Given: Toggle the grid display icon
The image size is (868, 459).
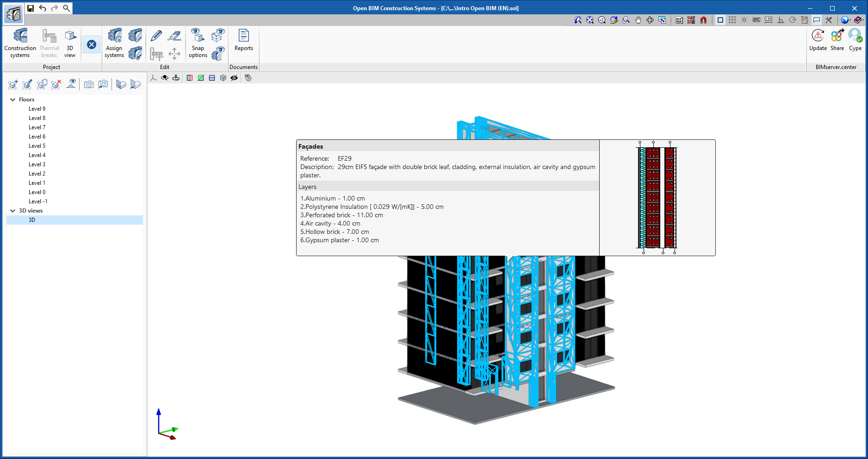Looking at the screenshot, I should [x=732, y=20].
